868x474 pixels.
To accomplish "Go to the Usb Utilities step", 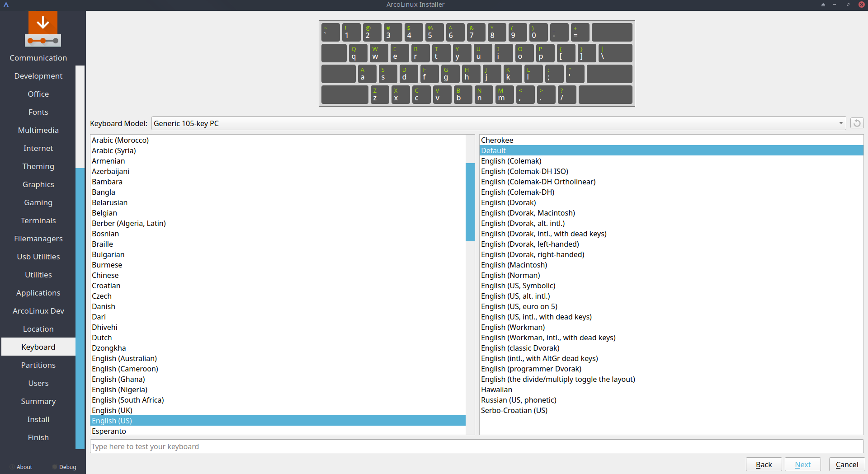I will pos(38,257).
